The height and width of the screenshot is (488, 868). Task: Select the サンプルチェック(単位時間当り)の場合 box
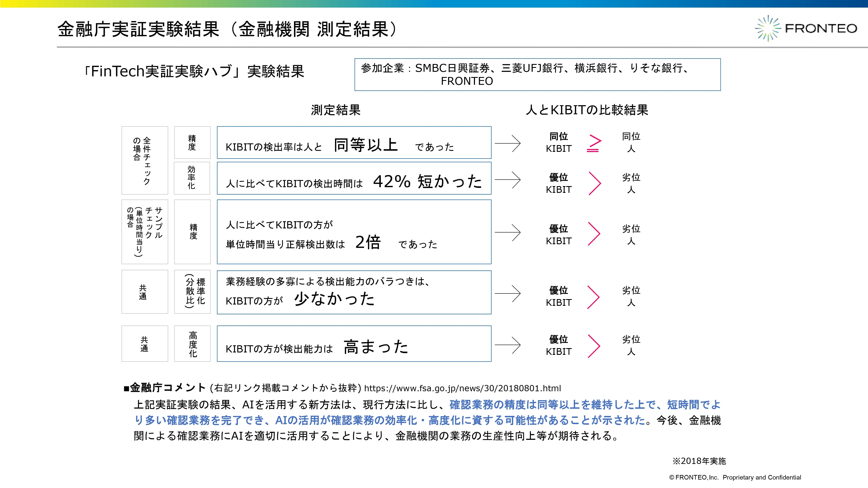point(145,232)
